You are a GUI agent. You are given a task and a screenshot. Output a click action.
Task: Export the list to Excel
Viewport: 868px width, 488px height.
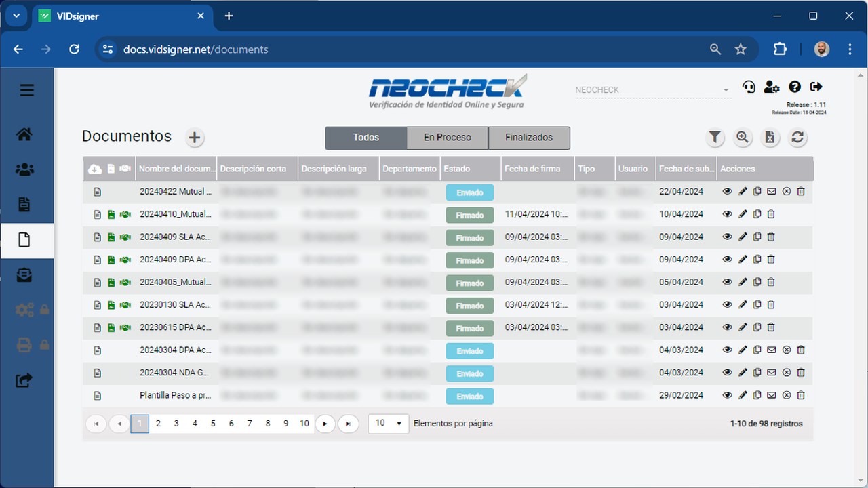(770, 138)
